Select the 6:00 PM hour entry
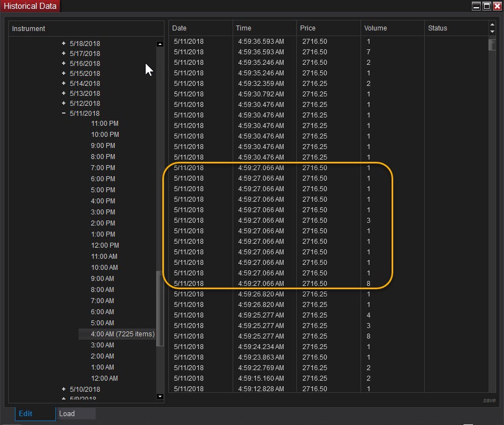Screen dimensions: 504x425 [103, 179]
